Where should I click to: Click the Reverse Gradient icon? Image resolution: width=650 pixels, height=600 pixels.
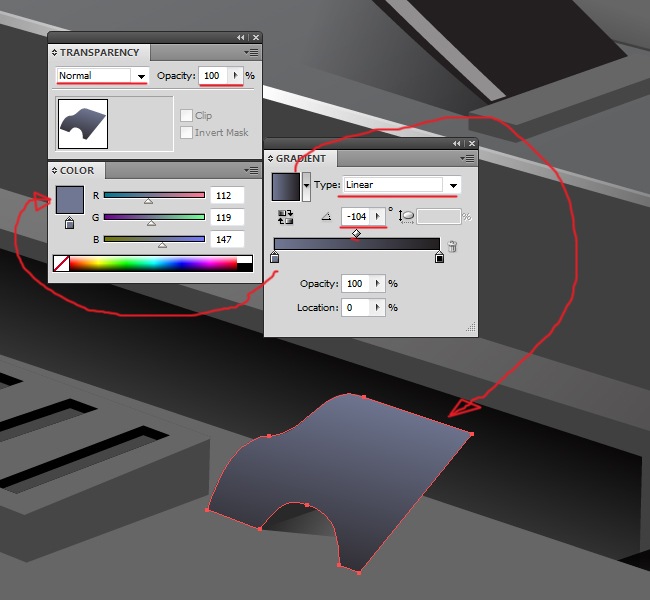pyautogui.click(x=285, y=217)
